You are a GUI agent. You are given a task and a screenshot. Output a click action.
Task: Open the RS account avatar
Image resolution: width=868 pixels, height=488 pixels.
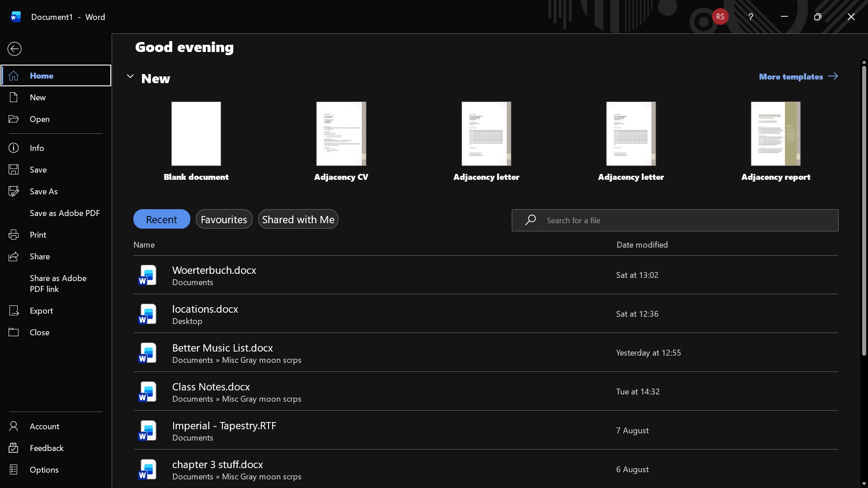[720, 17]
